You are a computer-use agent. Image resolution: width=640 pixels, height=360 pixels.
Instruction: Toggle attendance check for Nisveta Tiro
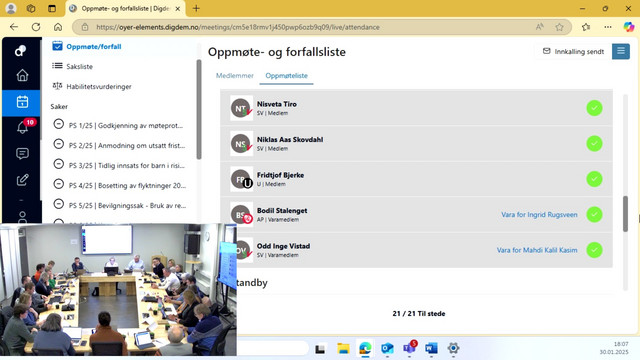pyautogui.click(x=594, y=108)
